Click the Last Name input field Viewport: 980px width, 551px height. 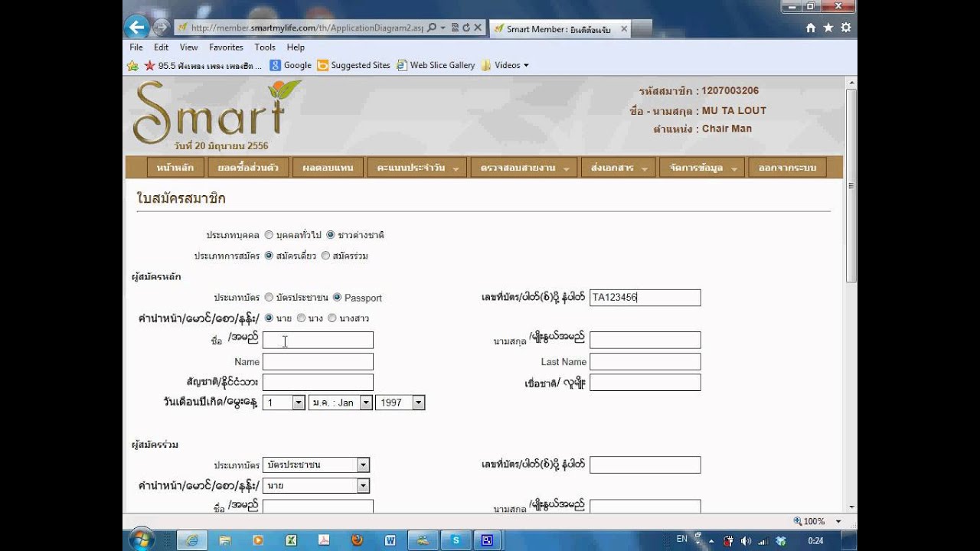point(645,361)
